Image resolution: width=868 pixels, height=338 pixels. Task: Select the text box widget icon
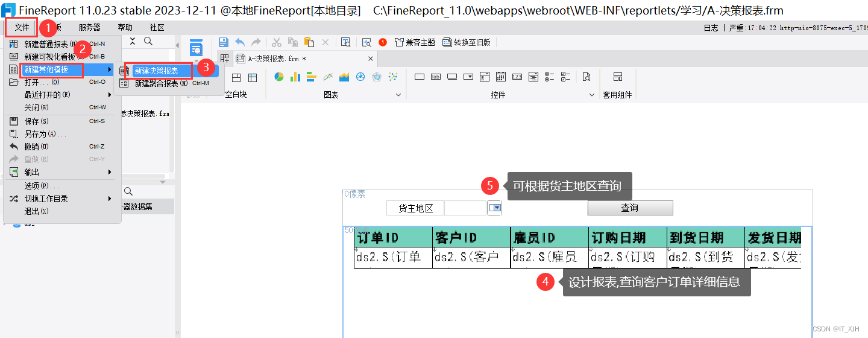[420, 77]
